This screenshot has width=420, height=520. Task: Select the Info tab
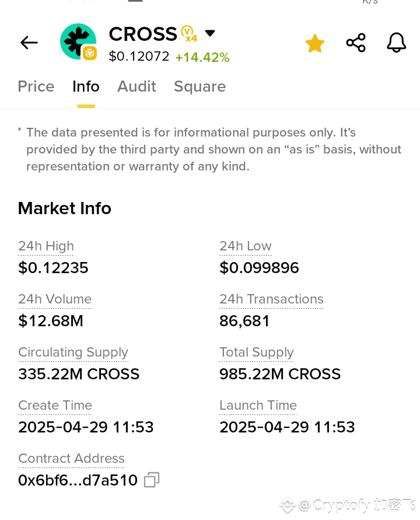[x=86, y=86]
